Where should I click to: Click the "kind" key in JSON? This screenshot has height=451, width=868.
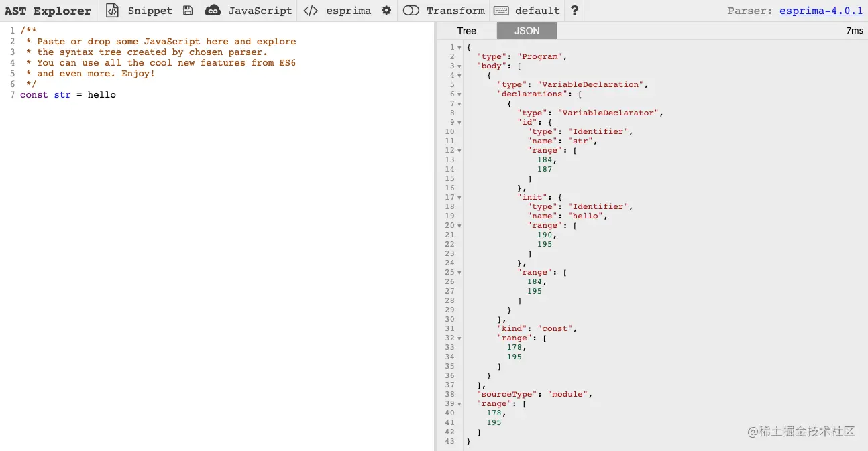pyautogui.click(x=512, y=328)
